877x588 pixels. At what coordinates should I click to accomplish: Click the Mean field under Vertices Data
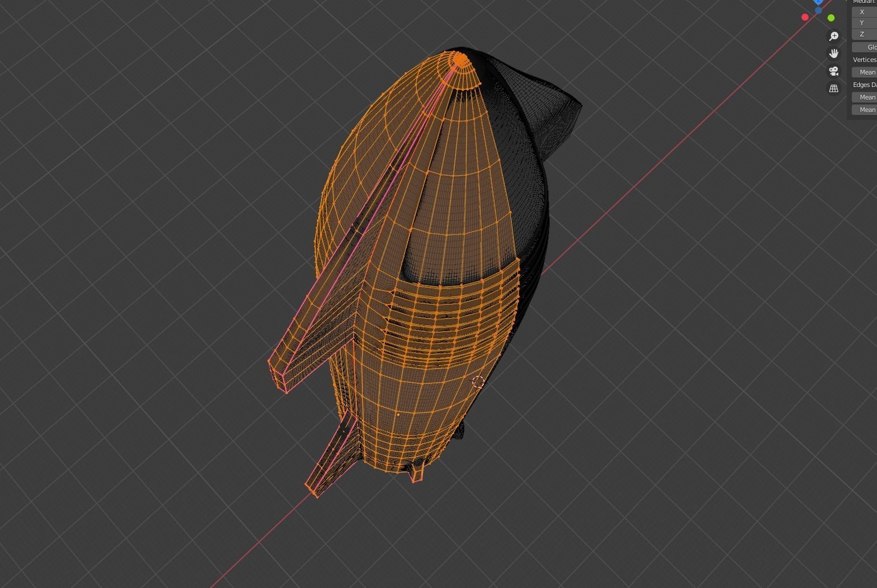[x=864, y=72]
